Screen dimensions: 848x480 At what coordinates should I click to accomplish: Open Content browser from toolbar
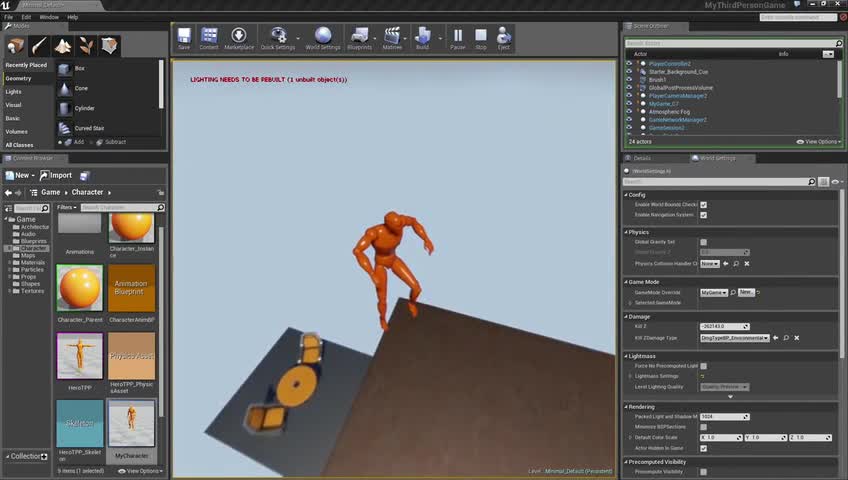click(209, 39)
